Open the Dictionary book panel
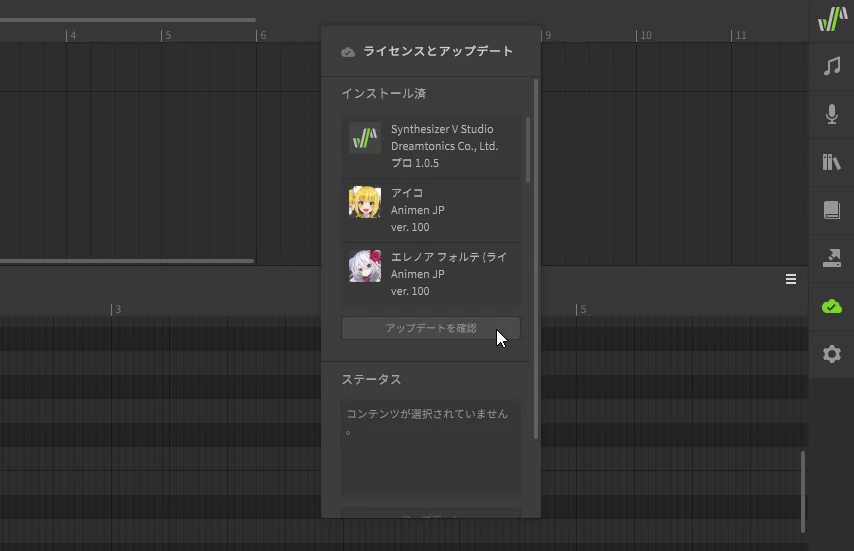 [832, 210]
